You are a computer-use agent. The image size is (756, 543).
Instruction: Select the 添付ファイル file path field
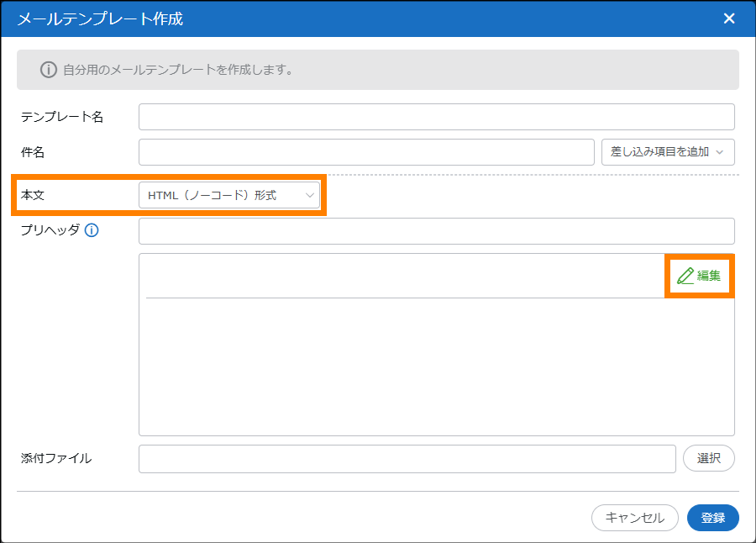pos(407,459)
